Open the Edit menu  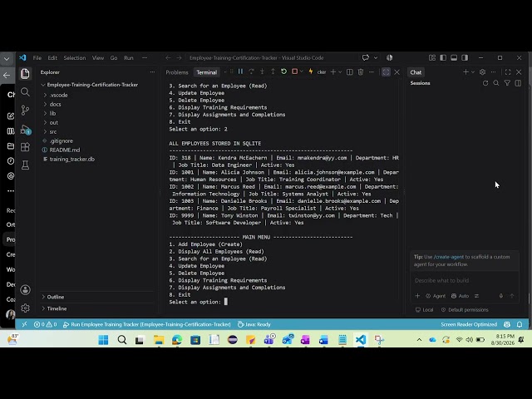click(52, 57)
